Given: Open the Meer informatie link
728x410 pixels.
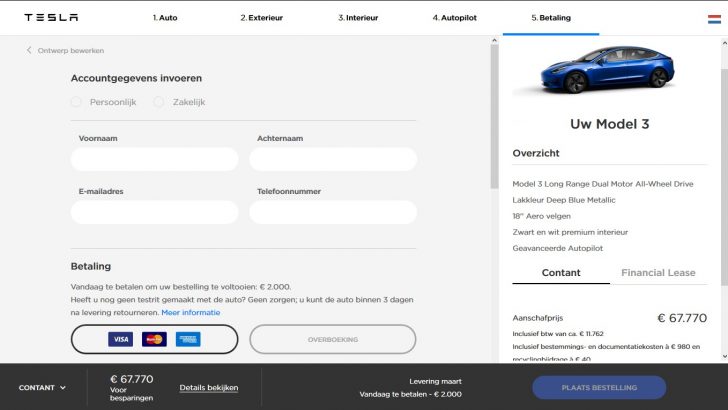Looking at the screenshot, I should tap(191, 312).
